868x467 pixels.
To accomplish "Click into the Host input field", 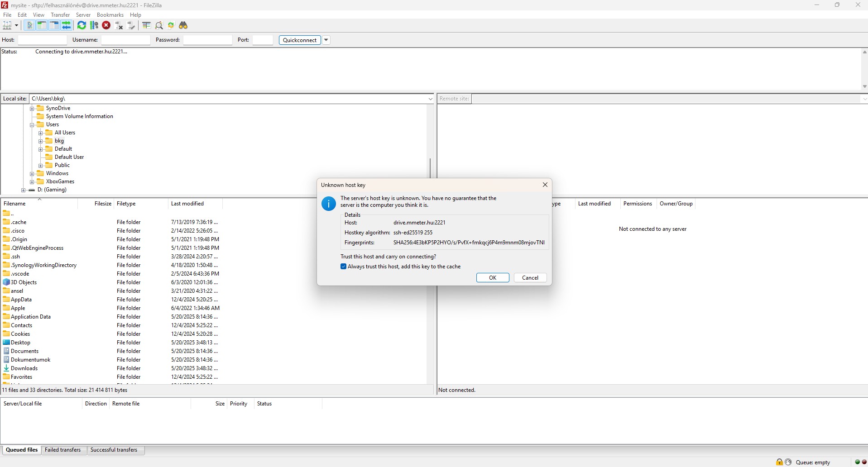I will coord(43,40).
